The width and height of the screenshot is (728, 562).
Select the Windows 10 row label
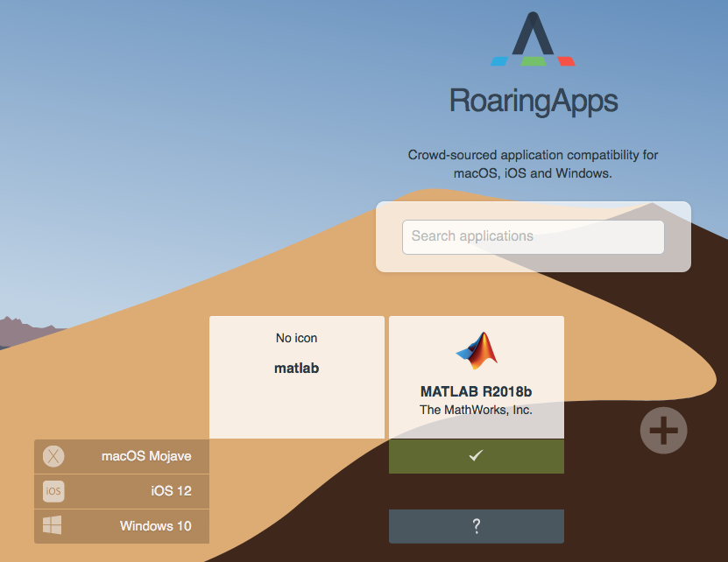click(156, 526)
